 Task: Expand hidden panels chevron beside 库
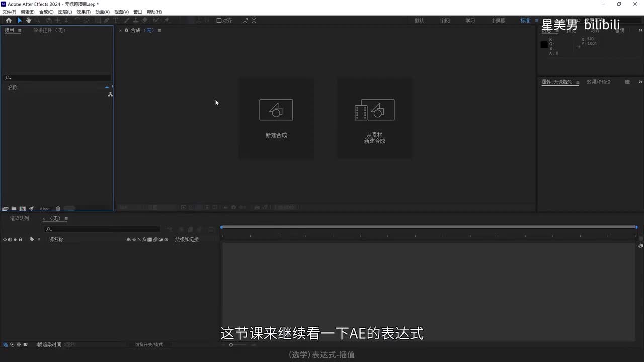coord(640,82)
